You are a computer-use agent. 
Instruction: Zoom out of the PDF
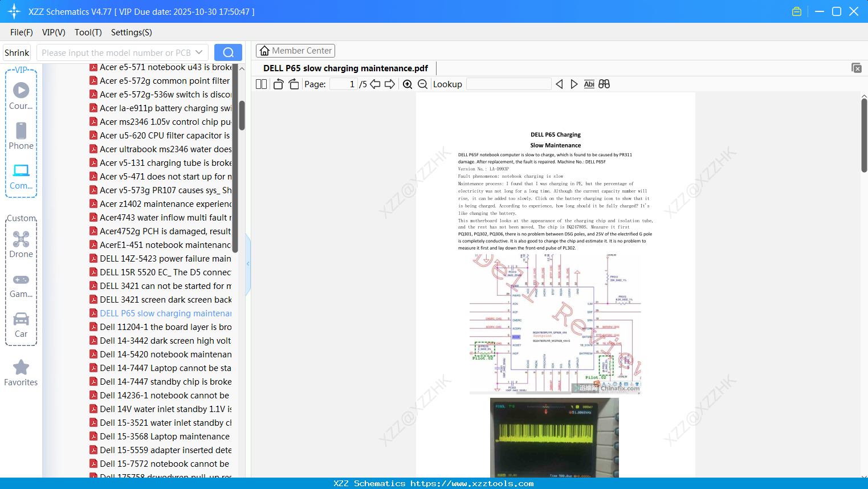tap(422, 84)
